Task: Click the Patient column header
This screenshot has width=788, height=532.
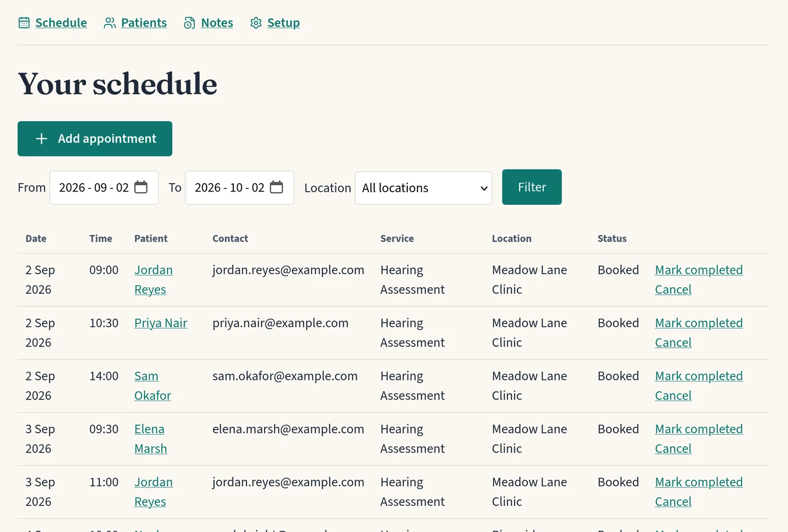Action: (151, 239)
